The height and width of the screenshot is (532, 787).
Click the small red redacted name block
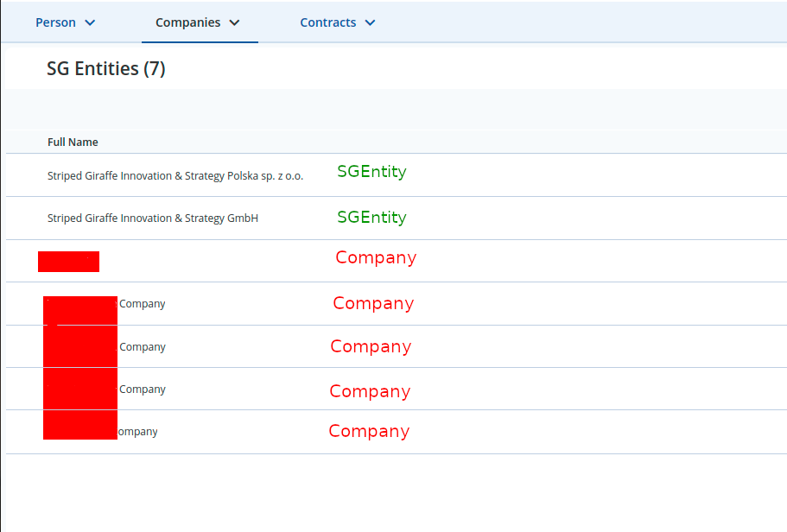click(x=69, y=262)
